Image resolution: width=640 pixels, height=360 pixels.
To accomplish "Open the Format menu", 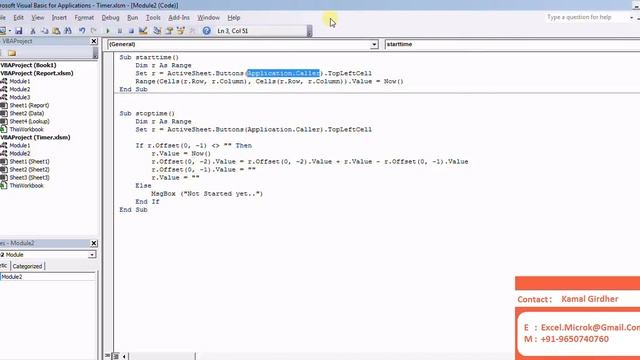I will [x=84, y=18].
